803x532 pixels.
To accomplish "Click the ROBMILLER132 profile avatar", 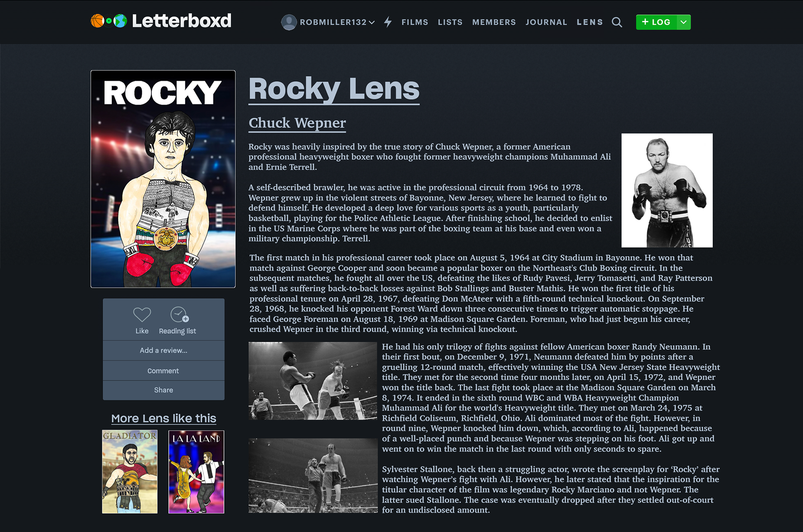I will 289,22.
